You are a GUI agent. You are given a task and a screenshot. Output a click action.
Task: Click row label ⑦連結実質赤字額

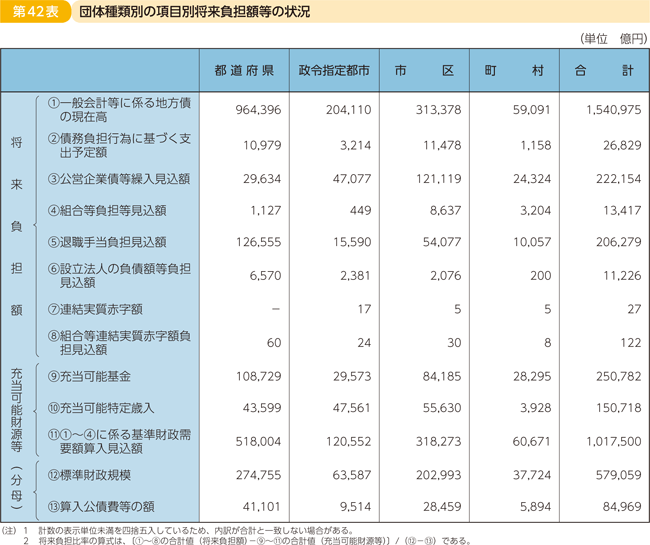[95, 309]
